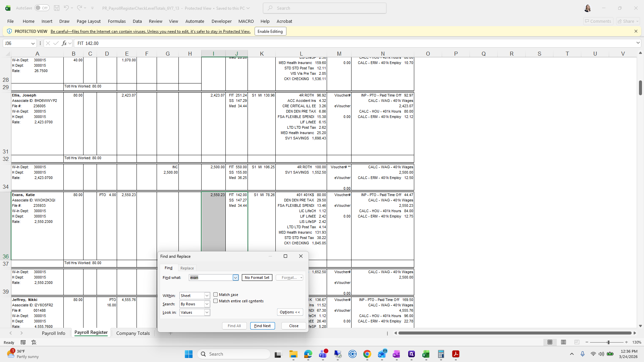Expand the Within dropdown
Screen dimensions: 644x362
click(x=207, y=296)
